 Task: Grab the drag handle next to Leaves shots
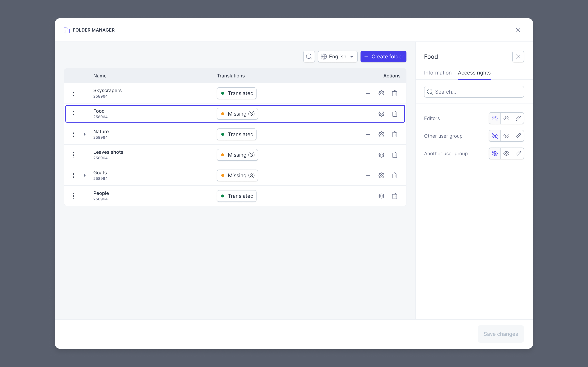pos(73,155)
